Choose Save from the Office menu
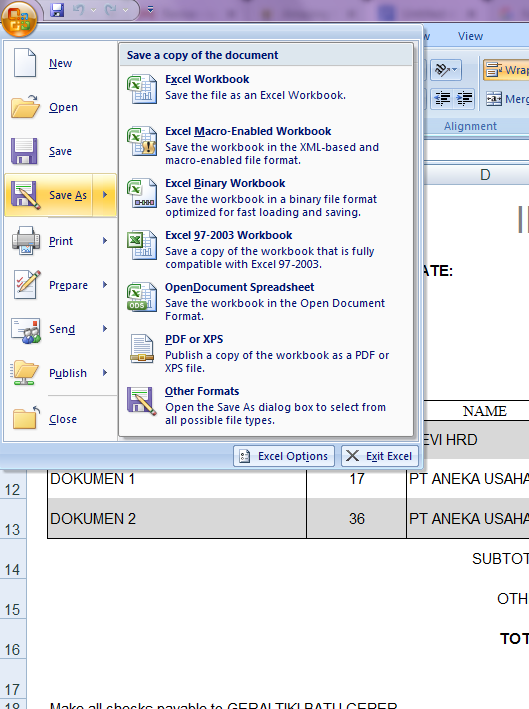The image size is (529, 709). coord(61,151)
